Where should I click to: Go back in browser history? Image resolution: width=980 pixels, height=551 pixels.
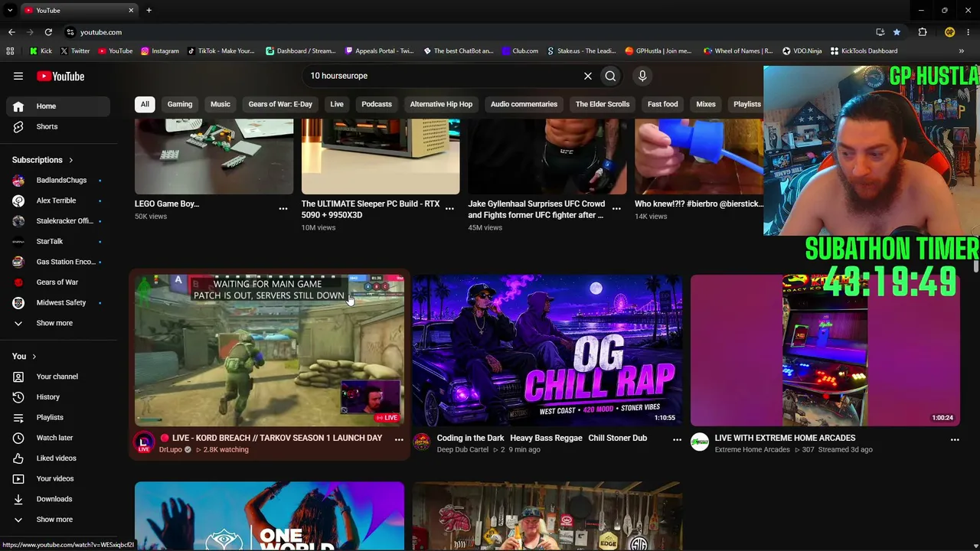[x=11, y=32]
